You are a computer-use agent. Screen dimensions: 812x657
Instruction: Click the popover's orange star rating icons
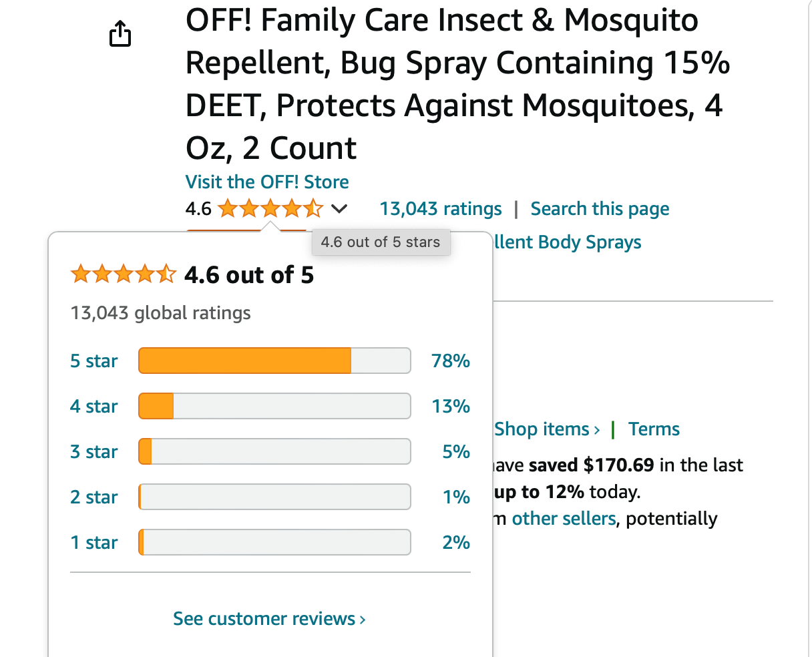(x=124, y=274)
